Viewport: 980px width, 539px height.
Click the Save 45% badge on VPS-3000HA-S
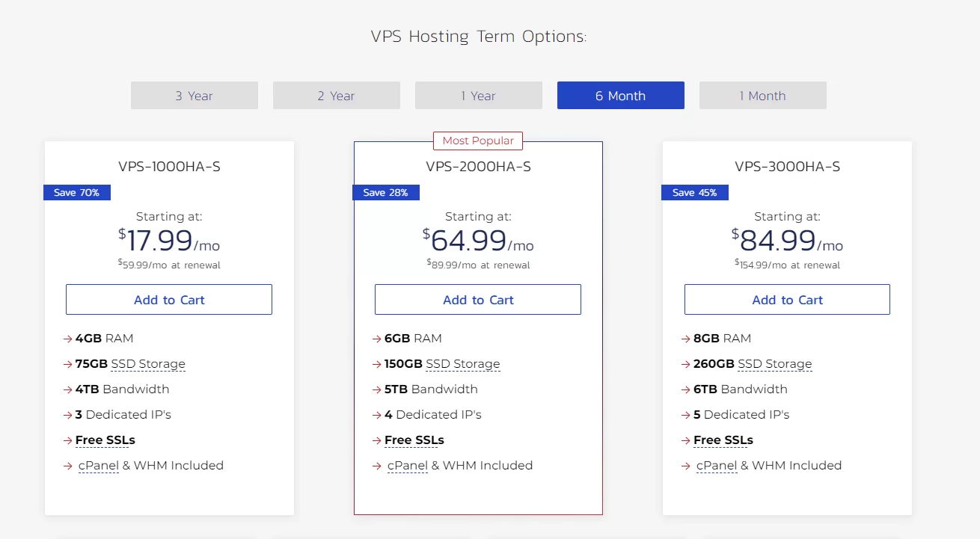point(694,192)
